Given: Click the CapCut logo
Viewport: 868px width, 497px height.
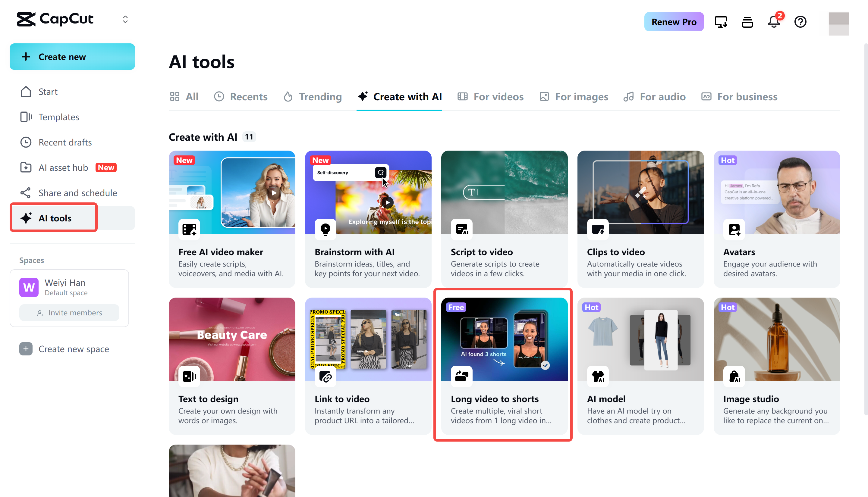Looking at the screenshot, I should (55, 19).
